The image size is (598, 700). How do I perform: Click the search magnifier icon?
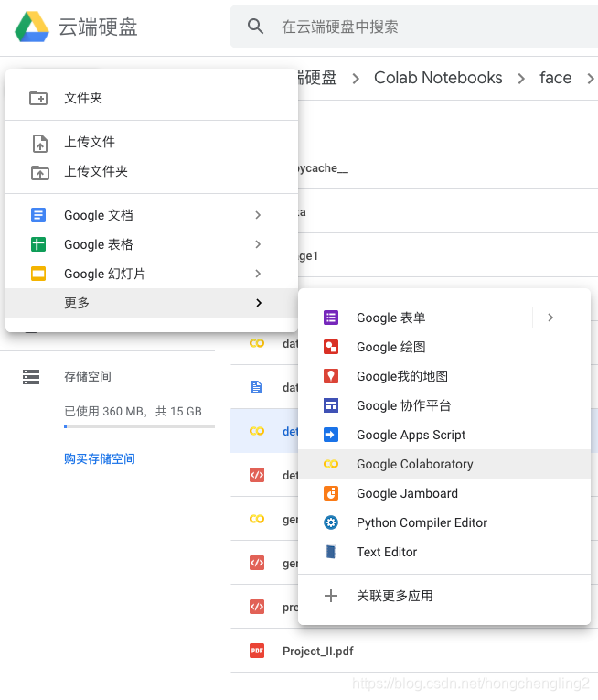click(x=256, y=27)
